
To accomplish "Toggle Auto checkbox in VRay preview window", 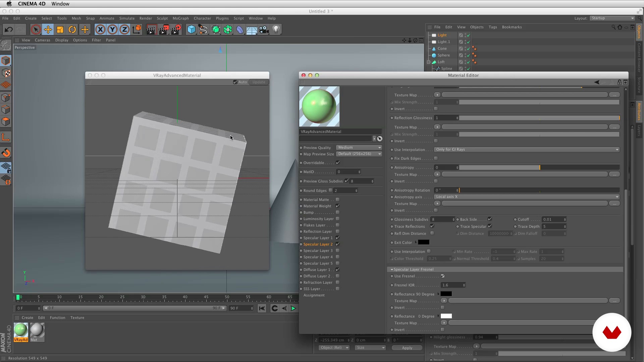I will pos(235,82).
